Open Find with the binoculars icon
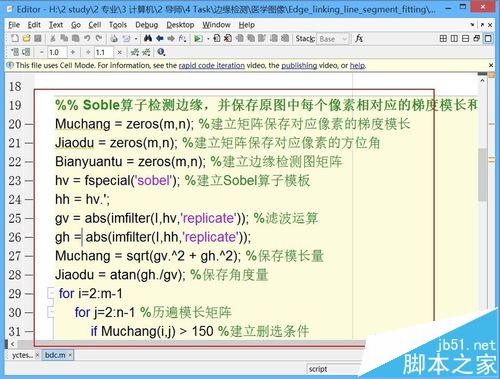The image size is (500, 379). pyautogui.click(x=148, y=38)
